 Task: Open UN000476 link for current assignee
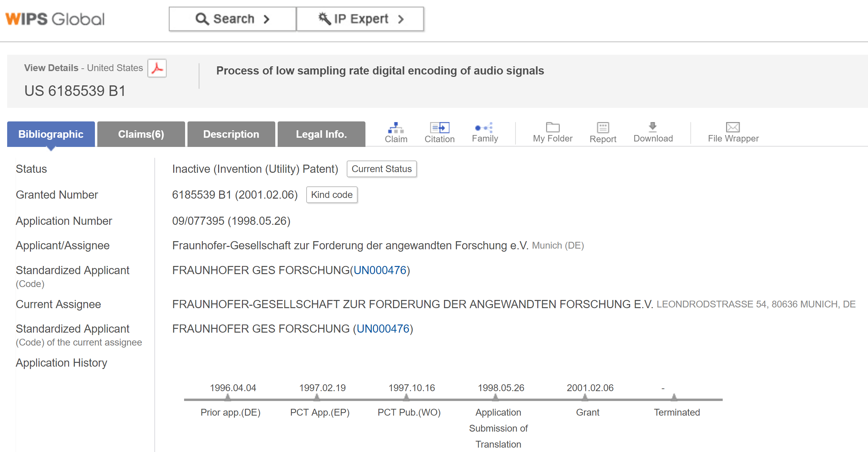(383, 329)
